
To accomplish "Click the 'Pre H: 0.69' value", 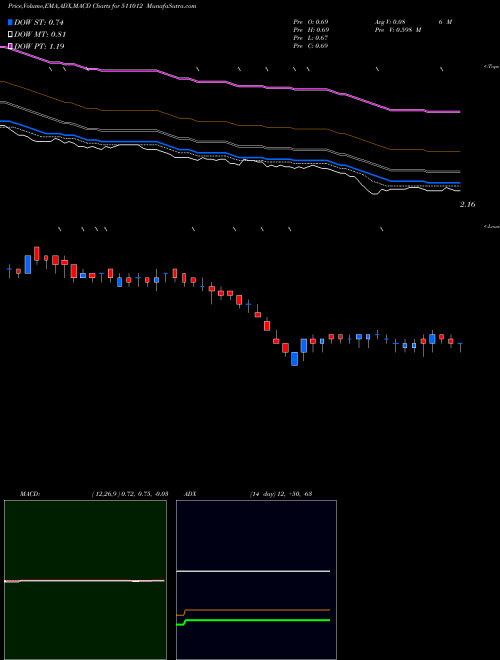I will [x=311, y=30].
